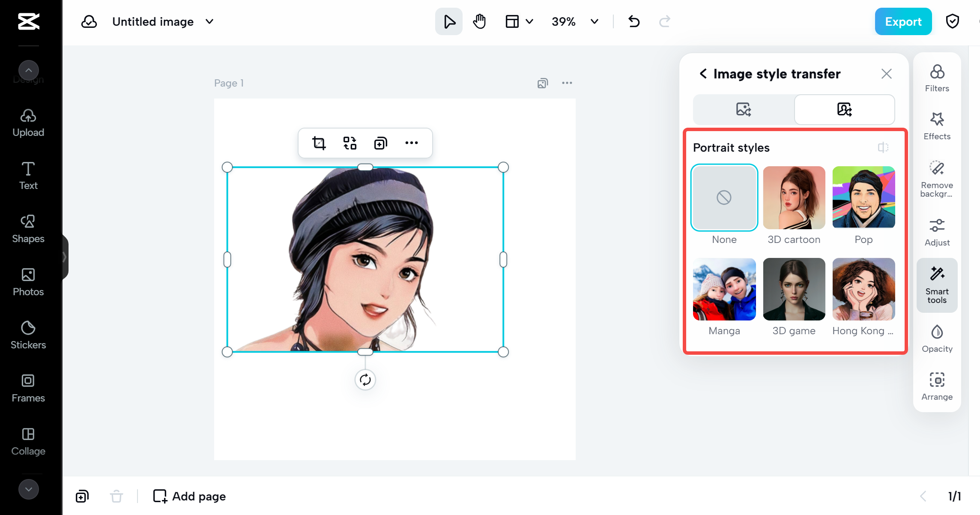Toggle the selection tool active
The image size is (980, 515).
pos(449,21)
